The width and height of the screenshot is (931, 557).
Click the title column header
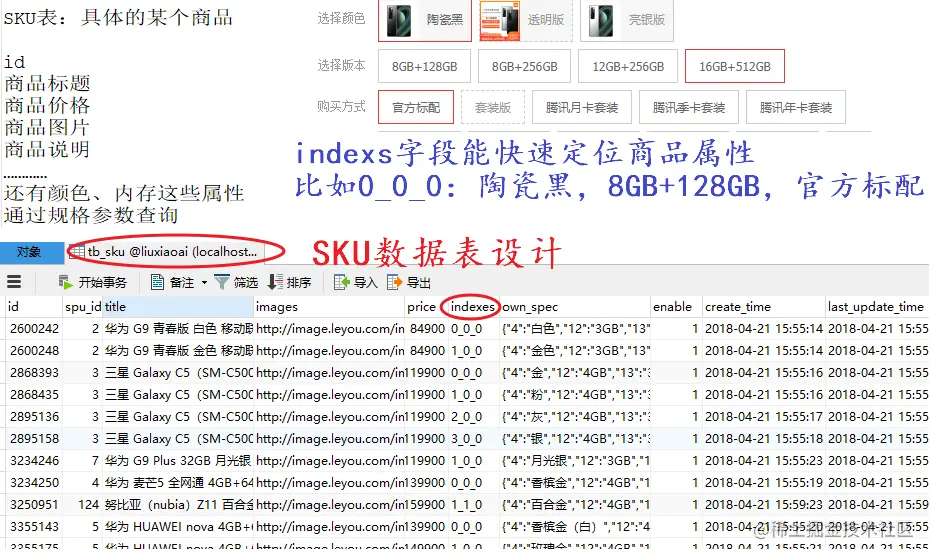tap(178, 307)
